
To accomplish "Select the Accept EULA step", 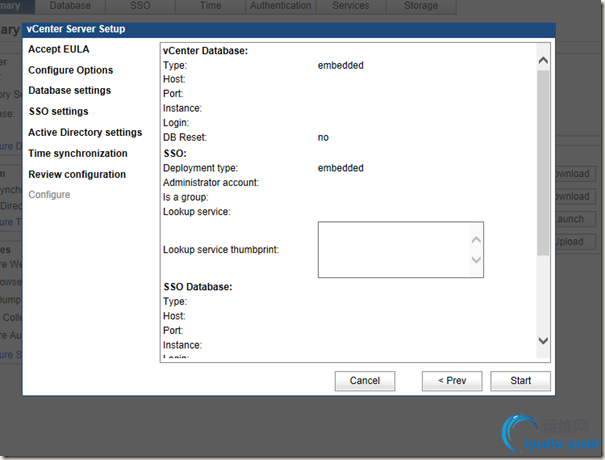I will 59,49.
